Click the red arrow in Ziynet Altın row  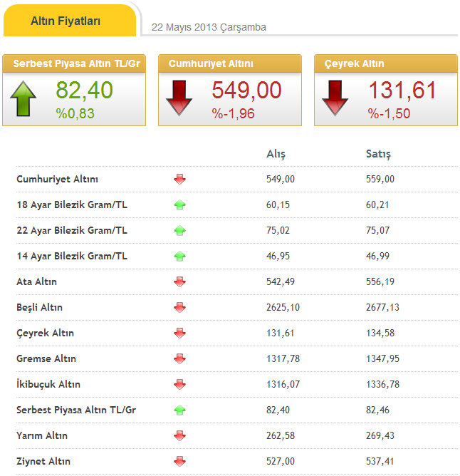coord(179,462)
